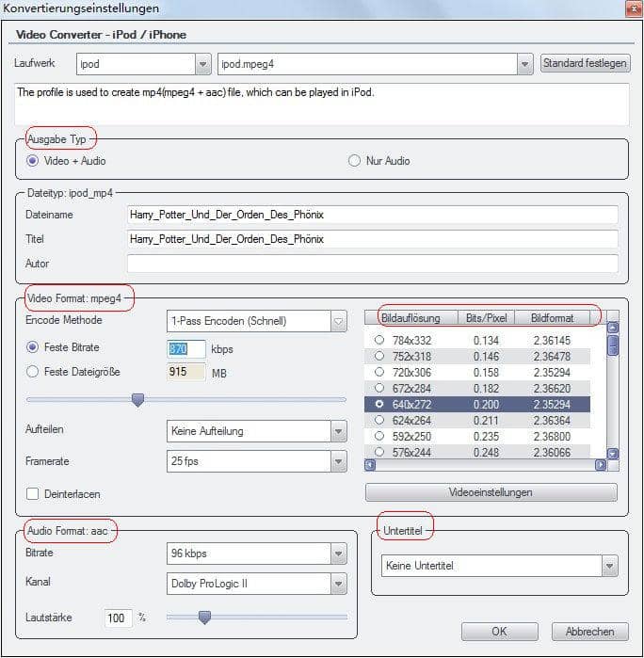
Task: Open the Keine Untertitel dropdown
Action: pos(610,566)
